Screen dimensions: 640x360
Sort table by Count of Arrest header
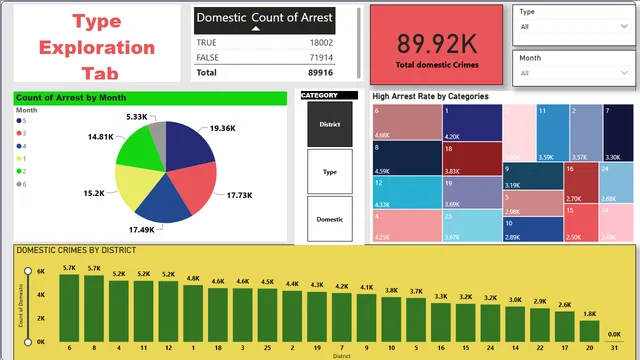[292, 18]
